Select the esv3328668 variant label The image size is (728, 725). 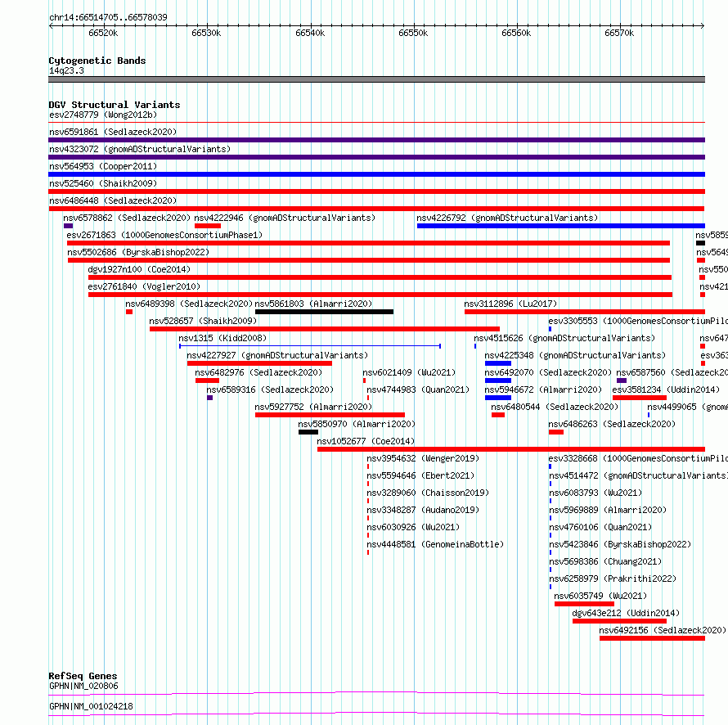(638, 458)
